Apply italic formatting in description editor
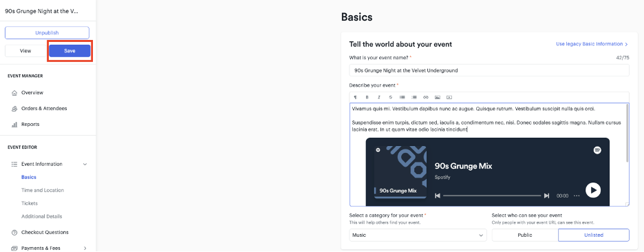This screenshot has width=644, height=252. (x=378, y=98)
